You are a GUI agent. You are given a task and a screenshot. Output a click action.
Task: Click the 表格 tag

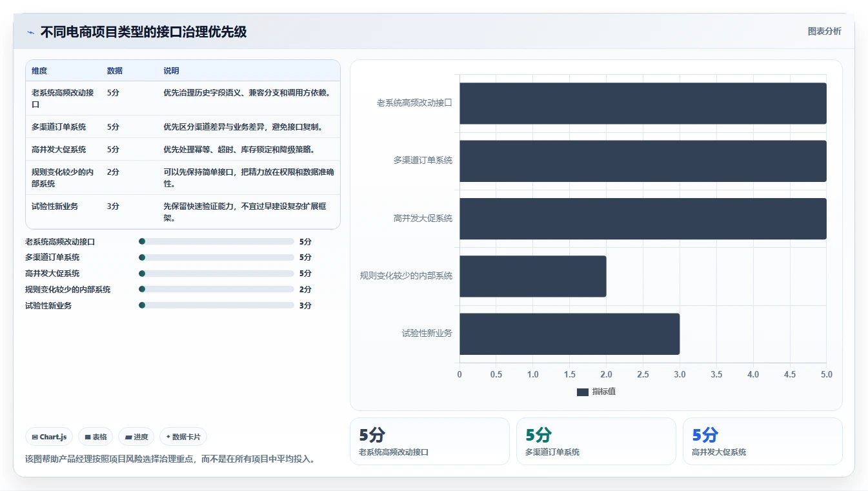point(96,437)
